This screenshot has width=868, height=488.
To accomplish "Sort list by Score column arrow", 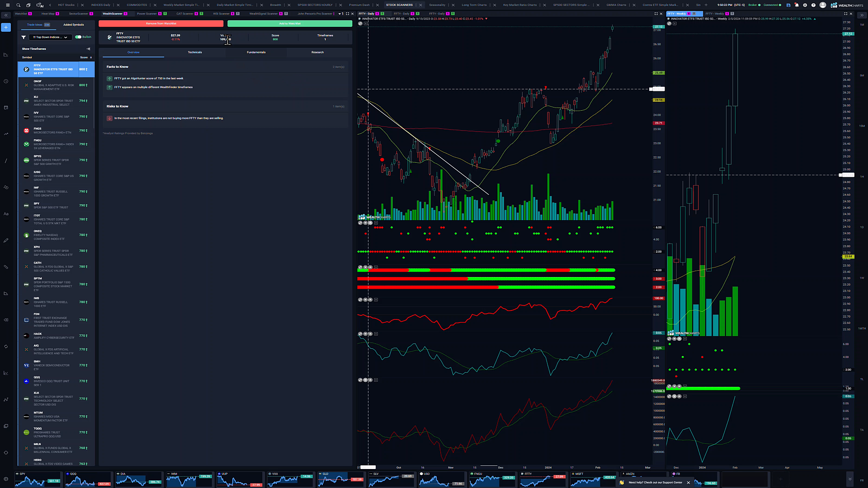I will [91, 57].
